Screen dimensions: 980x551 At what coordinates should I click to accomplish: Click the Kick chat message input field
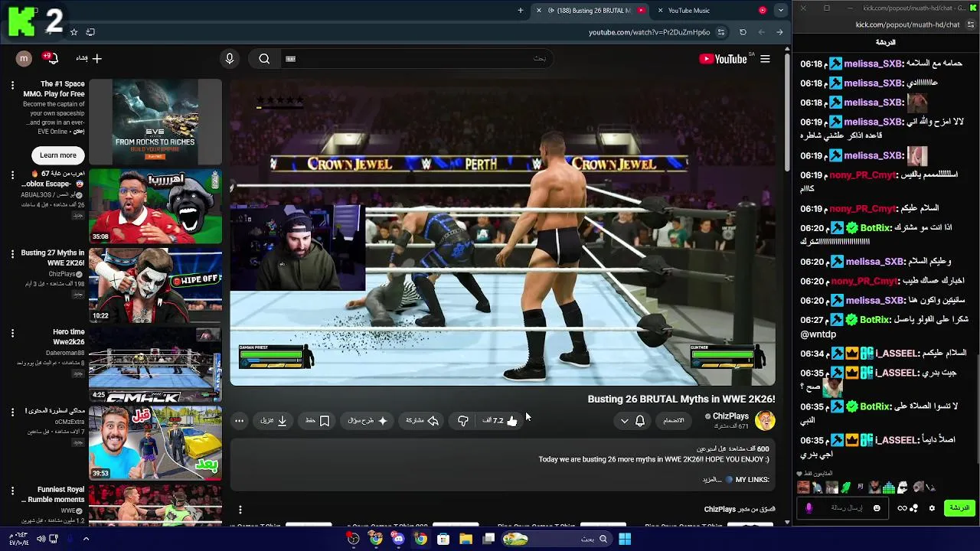pos(844,508)
